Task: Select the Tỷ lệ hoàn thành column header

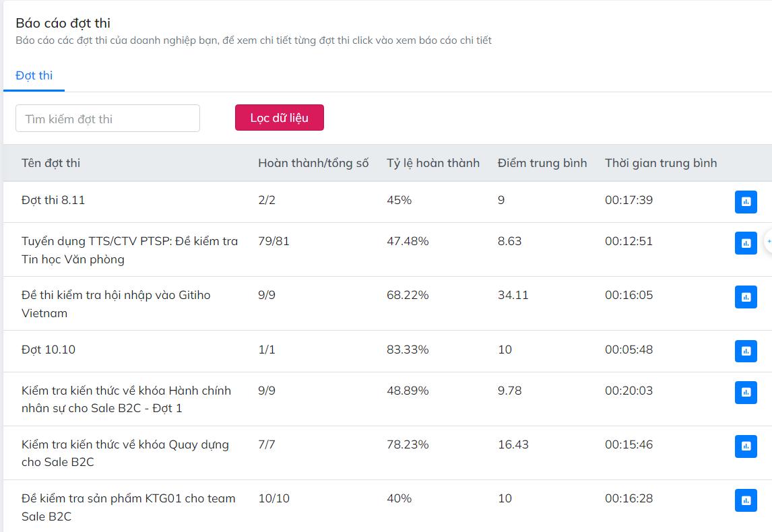Action: pyautogui.click(x=432, y=163)
